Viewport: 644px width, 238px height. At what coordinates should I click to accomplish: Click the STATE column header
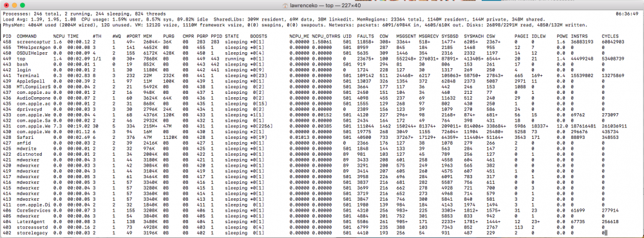[x=231, y=36]
